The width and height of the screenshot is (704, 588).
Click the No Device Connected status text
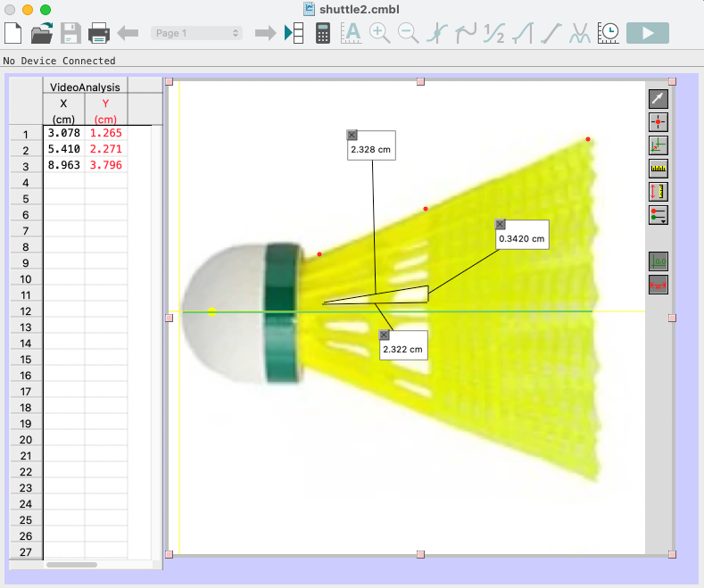(x=59, y=61)
